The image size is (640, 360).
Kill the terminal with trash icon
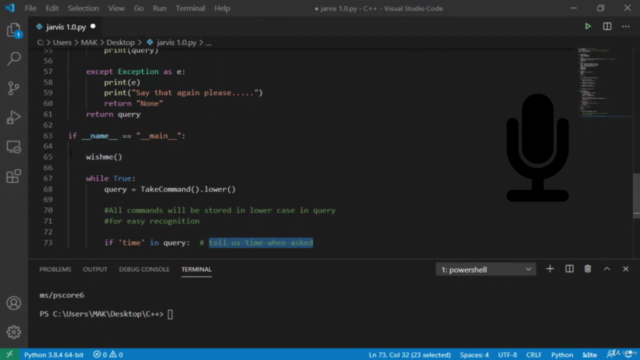coord(588,269)
